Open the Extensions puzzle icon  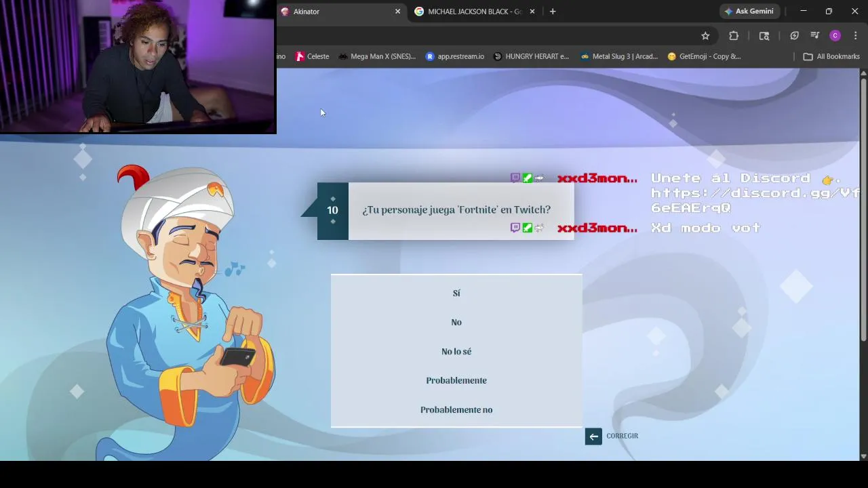(x=734, y=36)
